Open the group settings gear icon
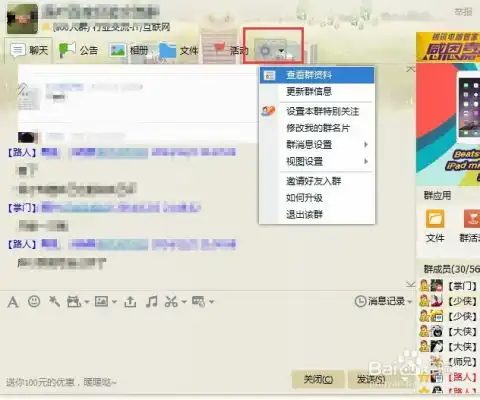Viewport: 480px width, 400px height. [265, 51]
